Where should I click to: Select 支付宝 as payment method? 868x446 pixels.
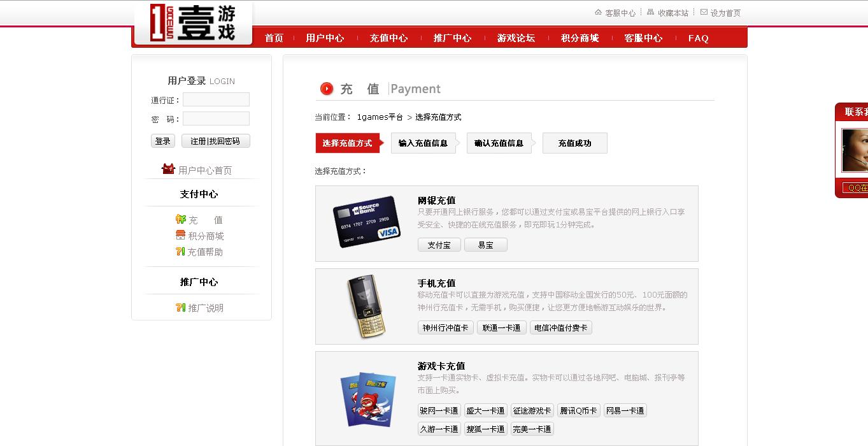tap(439, 244)
